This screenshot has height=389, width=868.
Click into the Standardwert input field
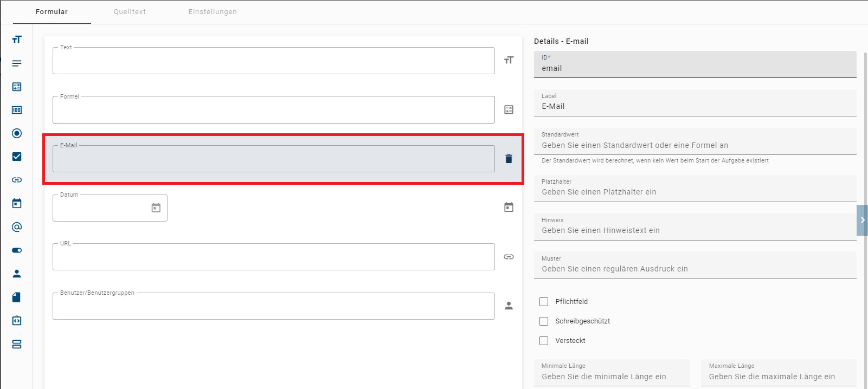point(694,145)
